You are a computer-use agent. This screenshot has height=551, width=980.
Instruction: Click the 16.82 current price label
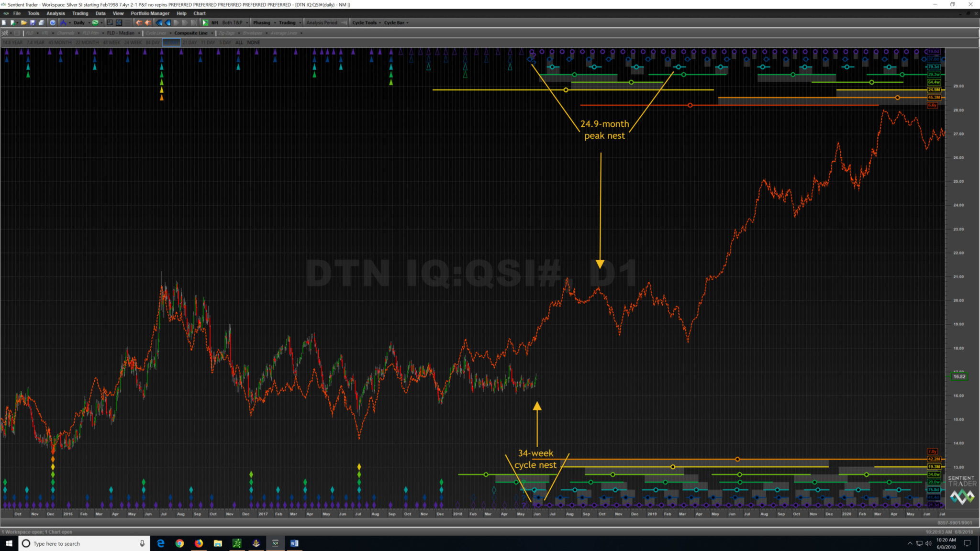pyautogui.click(x=959, y=376)
